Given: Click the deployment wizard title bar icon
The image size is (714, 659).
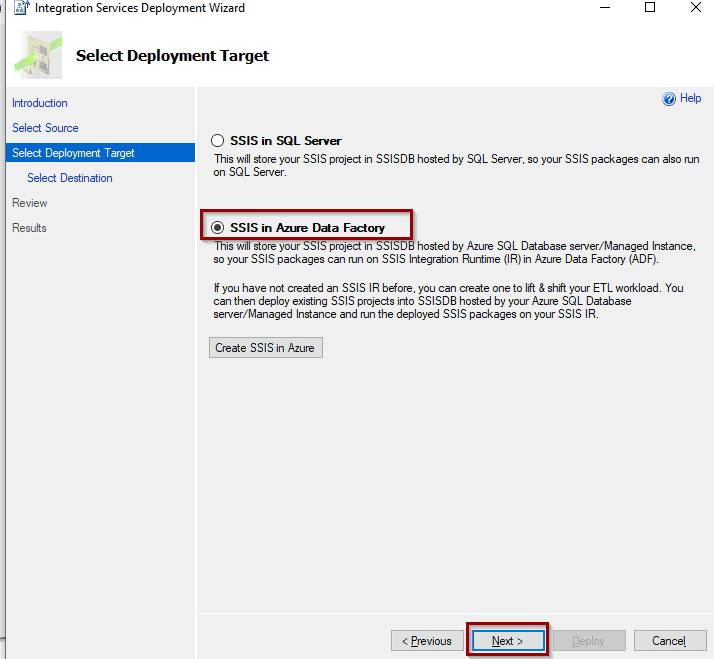Looking at the screenshot, I should point(21,8).
